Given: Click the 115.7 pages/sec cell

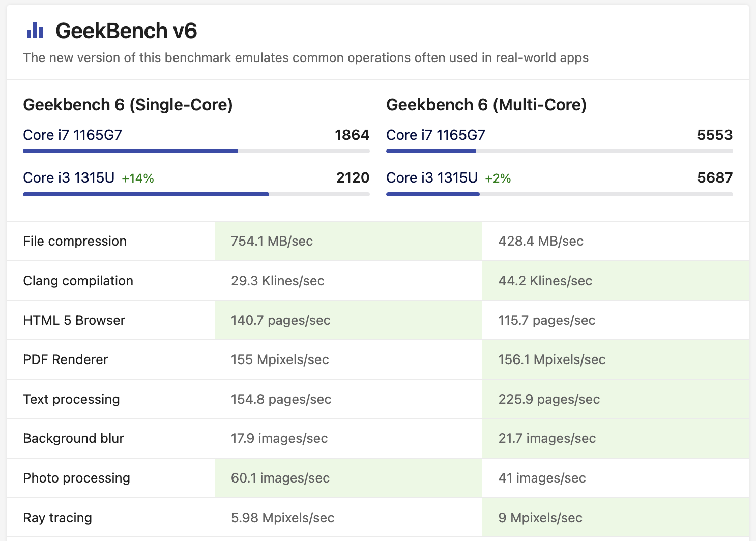Looking at the screenshot, I should [x=616, y=320].
